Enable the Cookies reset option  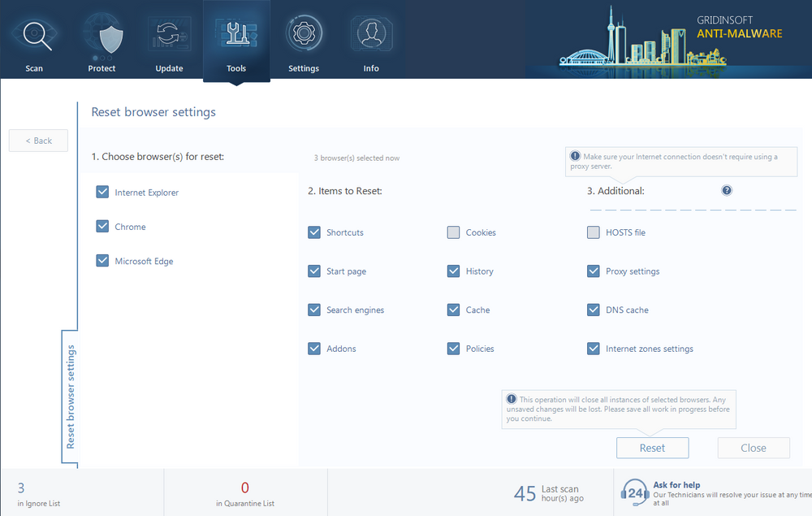(x=453, y=232)
